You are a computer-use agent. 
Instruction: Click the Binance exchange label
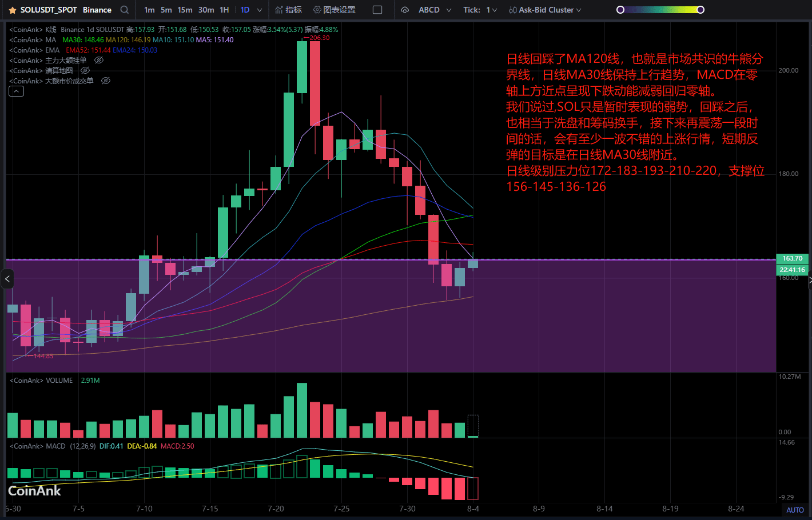pos(97,10)
